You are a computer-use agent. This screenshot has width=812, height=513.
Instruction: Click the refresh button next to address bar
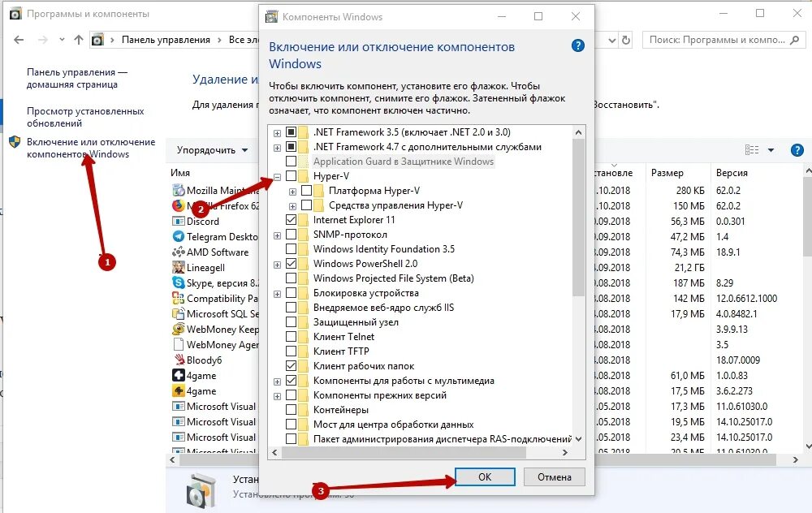pyautogui.click(x=625, y=40)
